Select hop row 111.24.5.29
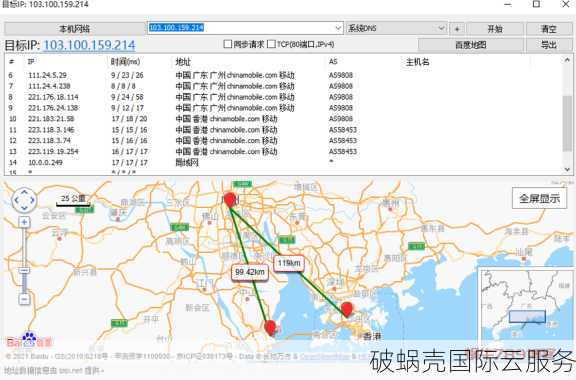This screenshot has width=576, height=380. tap(283, 75)
